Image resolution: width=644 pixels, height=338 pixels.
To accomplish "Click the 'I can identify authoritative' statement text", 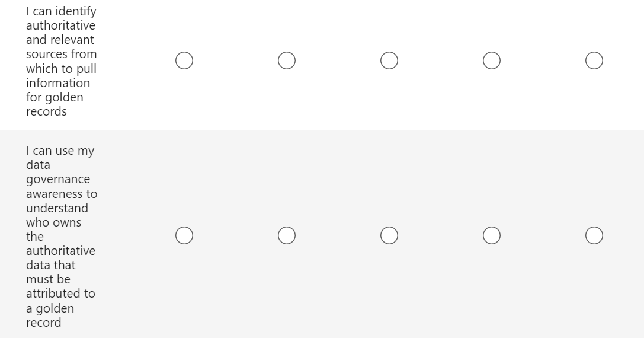I will (x=61, y=62).
